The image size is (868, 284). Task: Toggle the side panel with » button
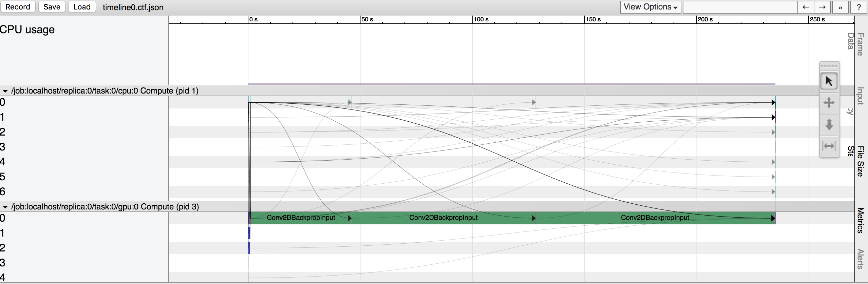point(840,7)
